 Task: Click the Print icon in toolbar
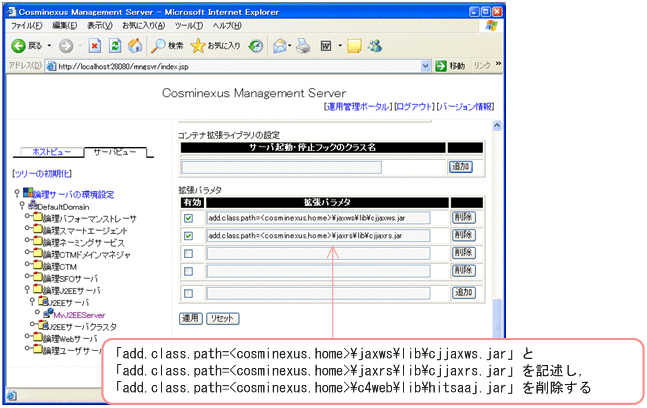[x=301, y=46]
